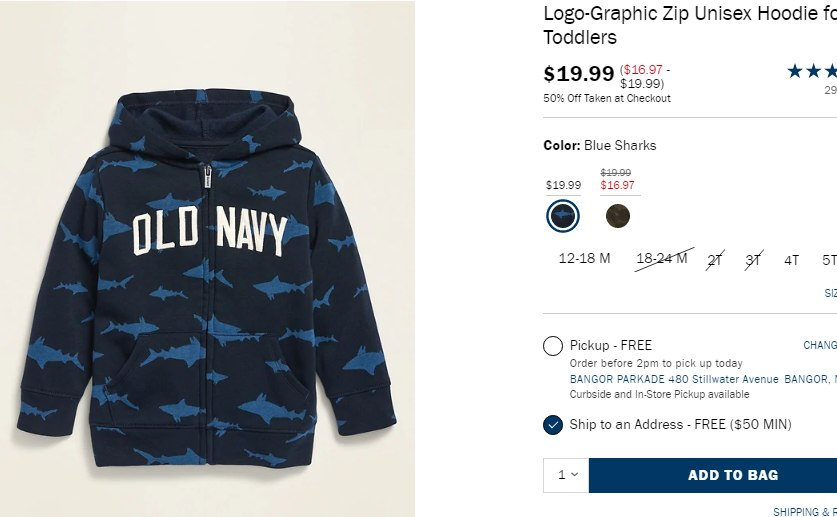The height and width of the screenshot is (517, 837).
Task: Choose size 3T
Action: (x=753, y=260)
